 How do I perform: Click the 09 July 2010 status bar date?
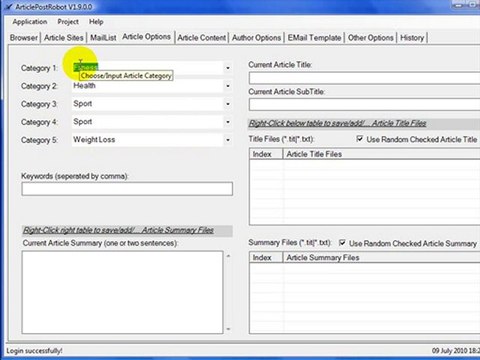click(x=456, y=351)
